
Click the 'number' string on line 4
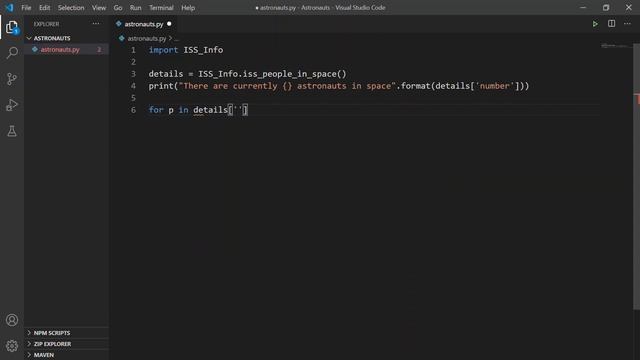494,86
